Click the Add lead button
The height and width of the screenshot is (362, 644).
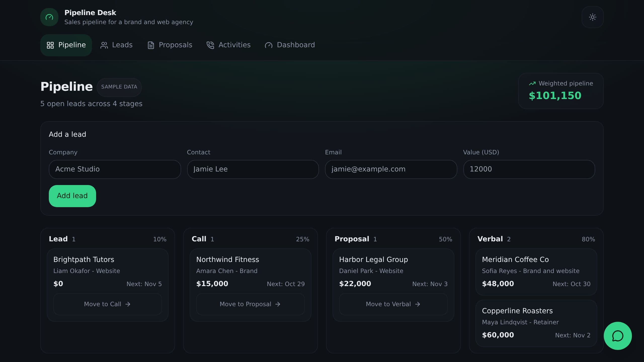72,196
